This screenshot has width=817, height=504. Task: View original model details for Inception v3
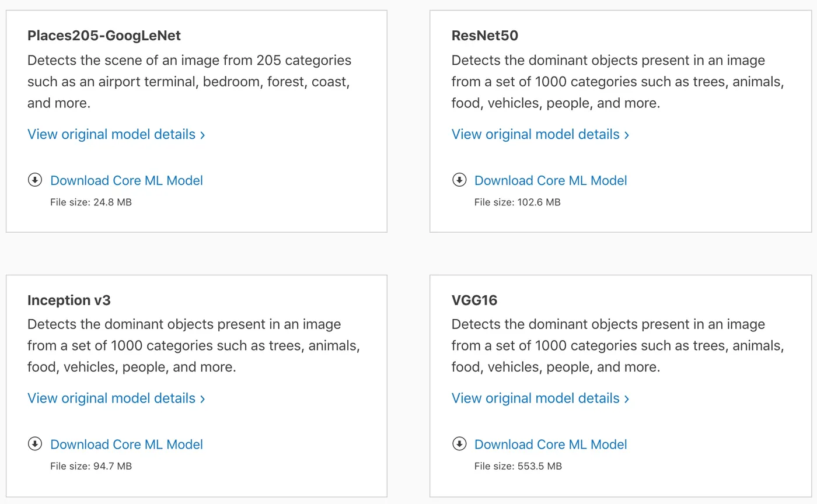116,398
